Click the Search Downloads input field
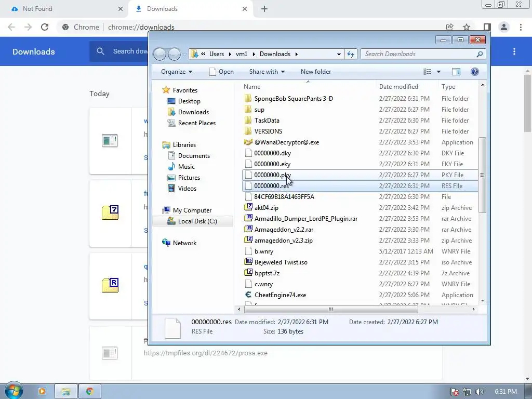 point(419,54)
